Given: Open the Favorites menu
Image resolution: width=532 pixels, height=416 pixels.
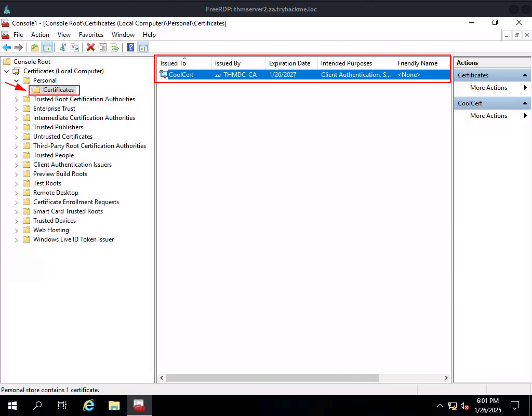Looking at the screenshot, I should 91,35.
